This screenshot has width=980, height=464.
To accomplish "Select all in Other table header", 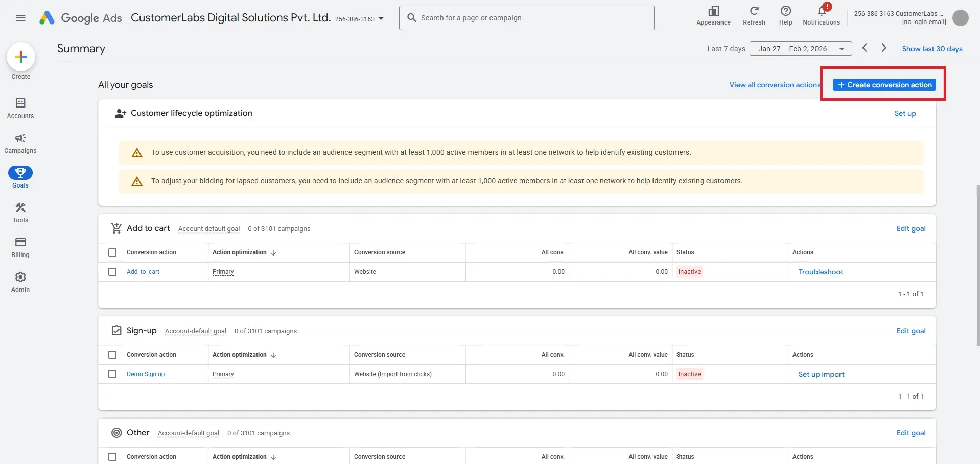I will (112, 457).
